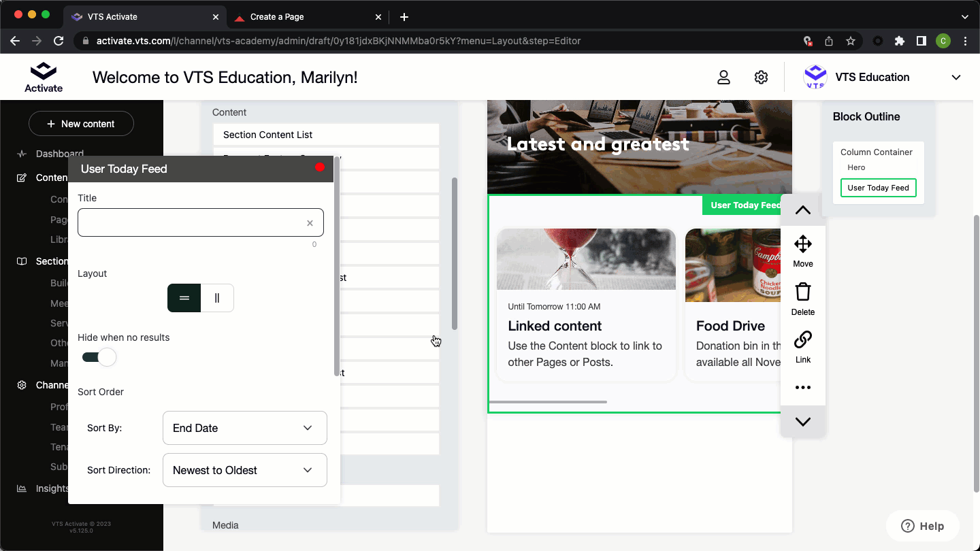The image size is (980, 551).
Task: Click the Move block icon
Action: pos(803,244)
